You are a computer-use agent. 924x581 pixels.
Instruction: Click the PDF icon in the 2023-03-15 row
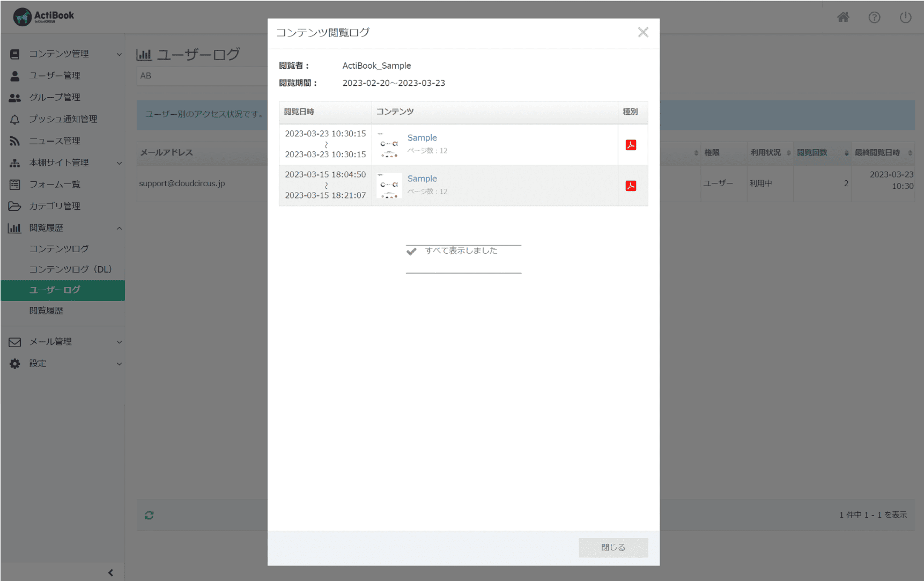click(x=631, y=186)
